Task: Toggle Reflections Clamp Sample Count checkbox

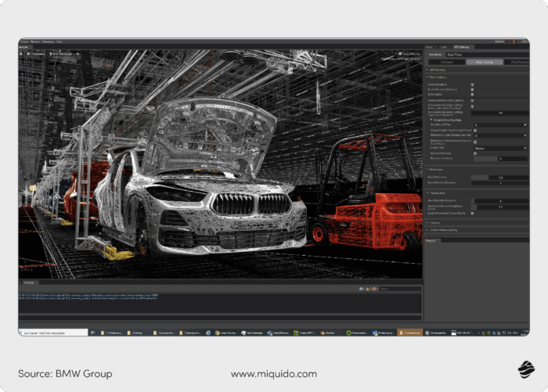Action: click(x=475, y=142)
